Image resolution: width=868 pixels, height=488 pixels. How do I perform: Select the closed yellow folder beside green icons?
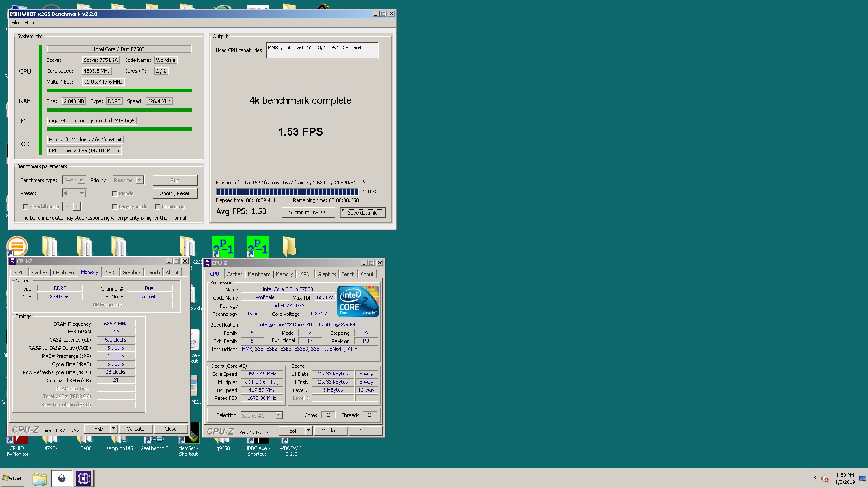[289, 246]
